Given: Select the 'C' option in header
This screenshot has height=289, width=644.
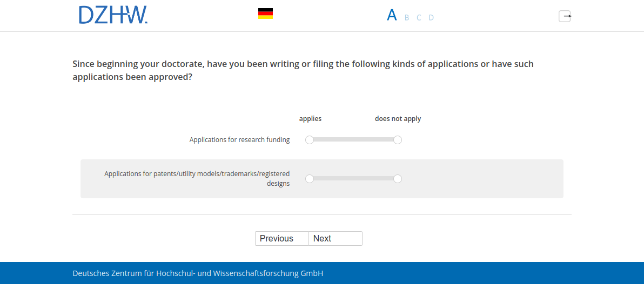Looking at the screenshot, I should tap(419, 17).
